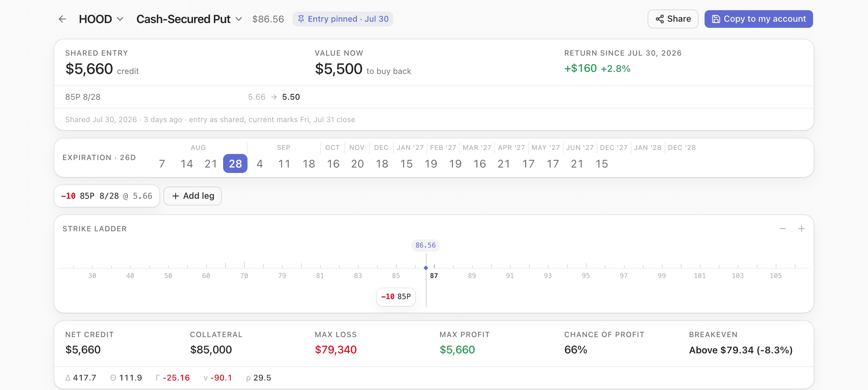Click the $5,500 value now amount
This screenshot has width=868, height=390.
(x=339, y=69)
